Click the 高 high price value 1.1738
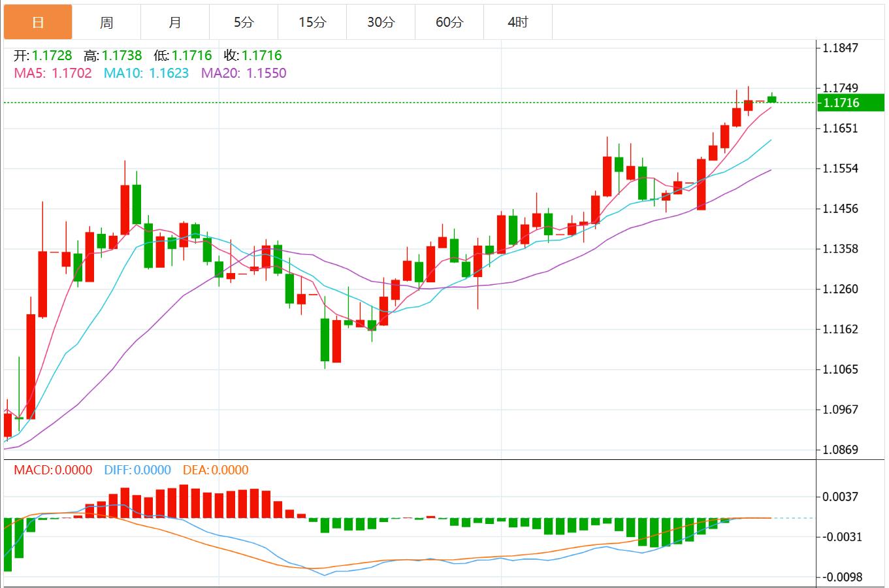The width and height of the screenshot is (889, 588). pyautogui.click(x=121, y=56)
